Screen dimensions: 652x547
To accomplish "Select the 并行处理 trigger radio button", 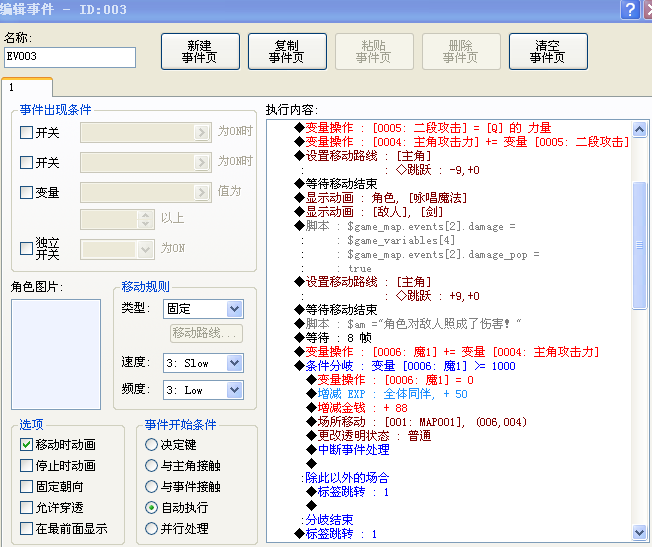I will tap(151, 528).
